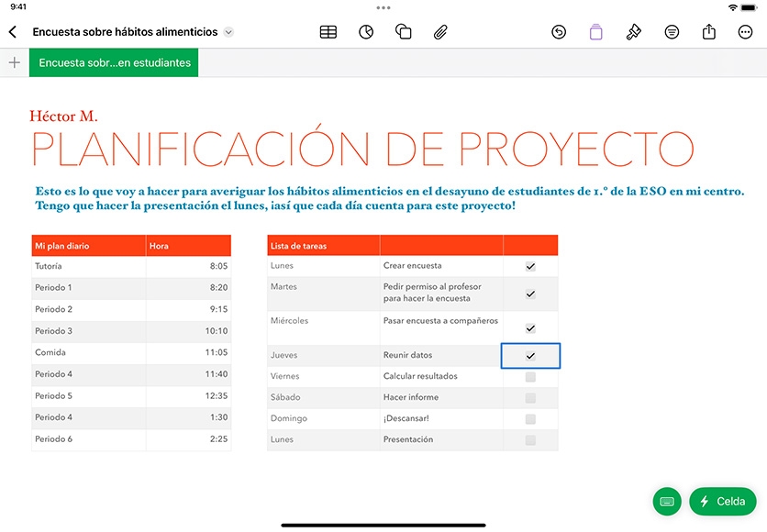Select the 8:20 time cell

point(188,288)
